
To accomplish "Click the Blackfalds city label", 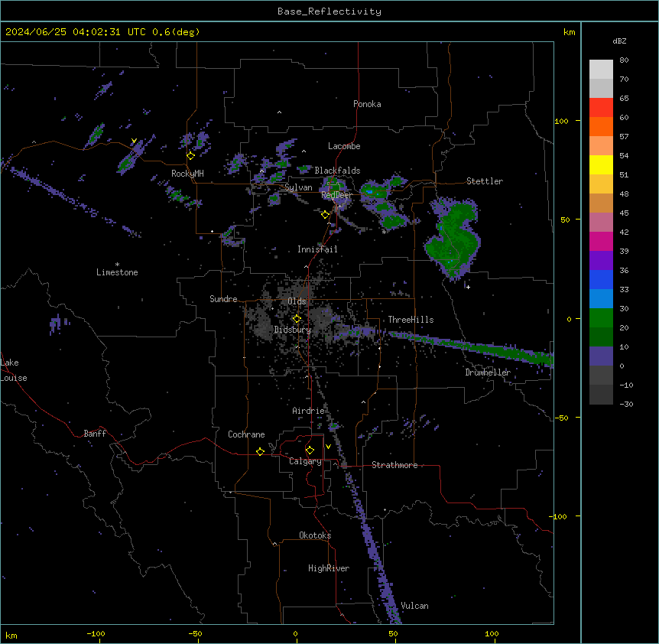I will pos(337,171).
